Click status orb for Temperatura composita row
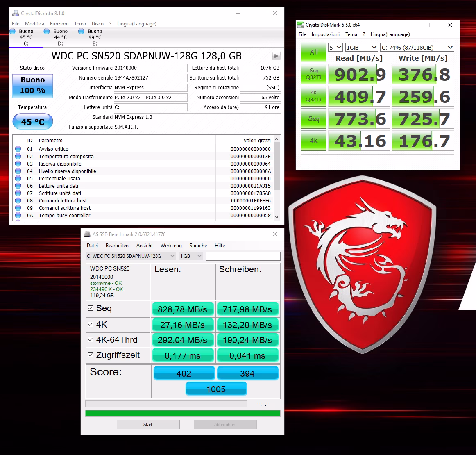The height and width of the screenshot is (455, 476). 18,156
